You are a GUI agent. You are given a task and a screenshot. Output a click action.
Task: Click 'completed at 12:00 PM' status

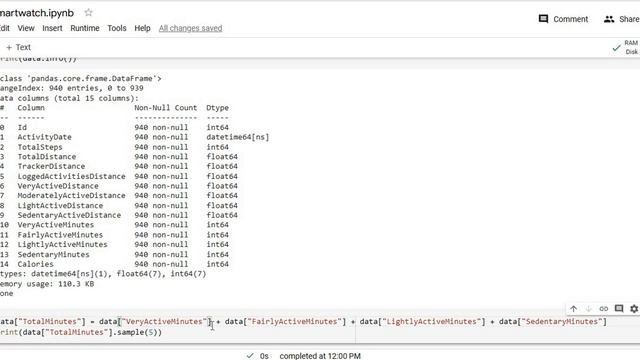(x=320, y=356)
